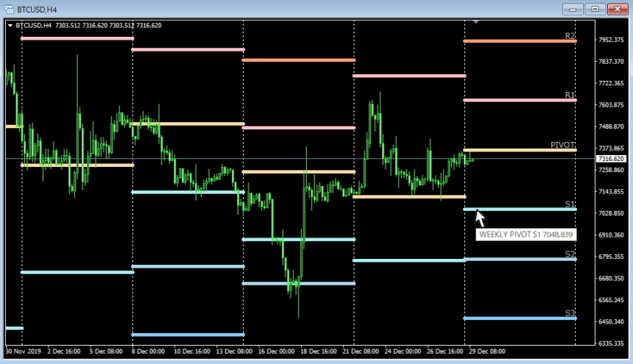Click the current price tag 7316.620
The height and width of the screenshot is (364, 633).
[x=611, y=159]
